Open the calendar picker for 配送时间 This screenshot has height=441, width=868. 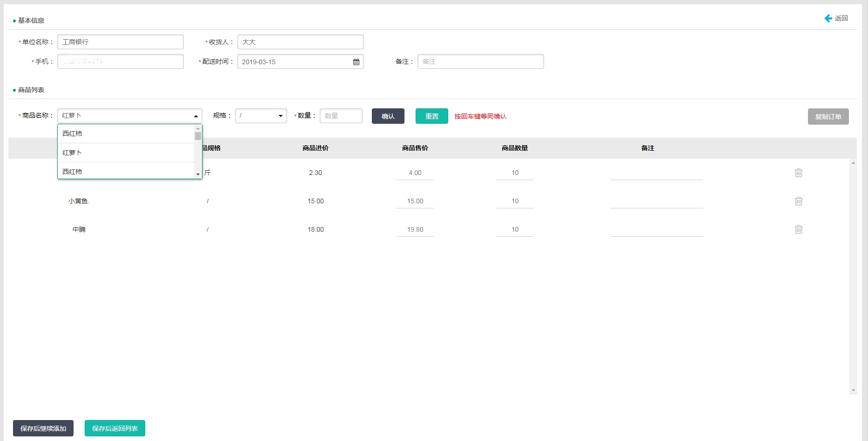tap(356, 62)
